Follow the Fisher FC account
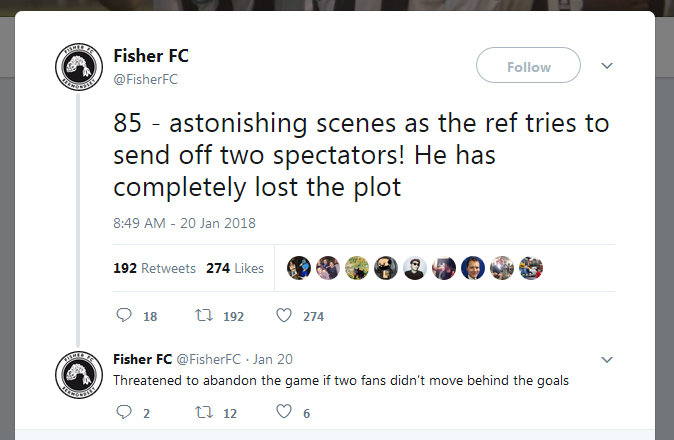Image resolution: width=674 pixels, height=440 pixels. point(528,66)
